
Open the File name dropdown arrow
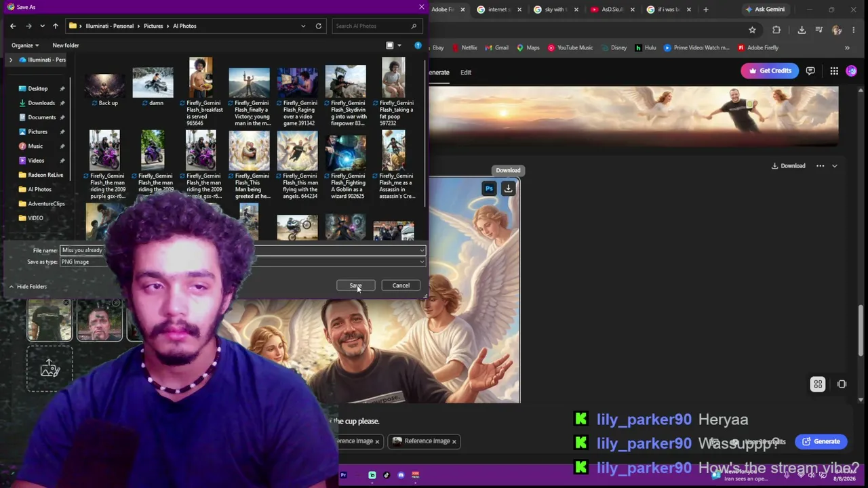[x=422, y=250]
